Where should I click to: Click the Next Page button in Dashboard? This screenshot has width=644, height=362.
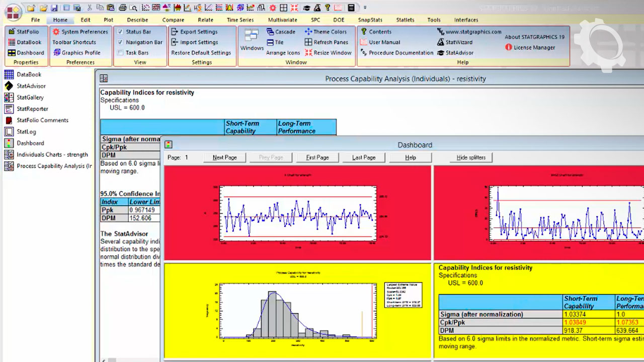click(224, 157)
